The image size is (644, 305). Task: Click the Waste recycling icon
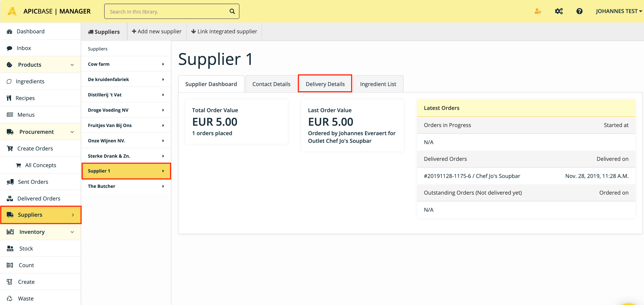[x=9, y=298]
